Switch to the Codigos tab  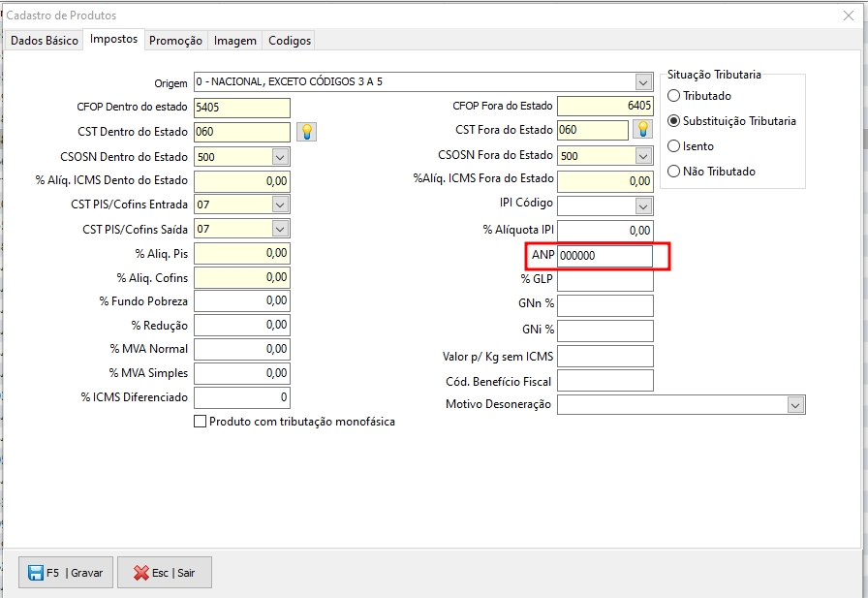290,41
